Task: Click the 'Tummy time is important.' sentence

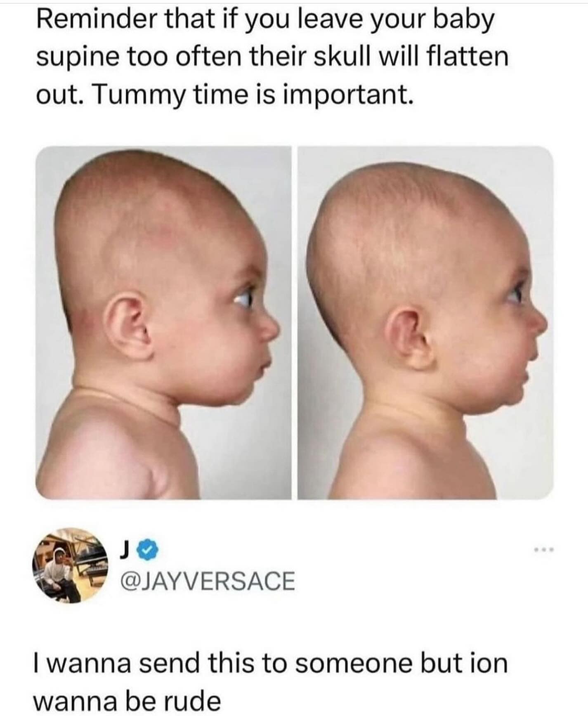Action: tap(254, 95)
